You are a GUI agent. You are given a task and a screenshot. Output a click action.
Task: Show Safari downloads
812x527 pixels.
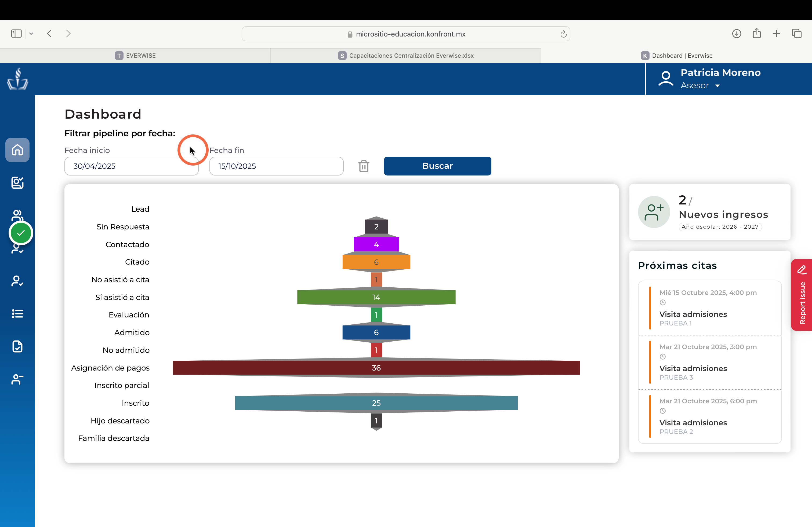tap(737, 33)
